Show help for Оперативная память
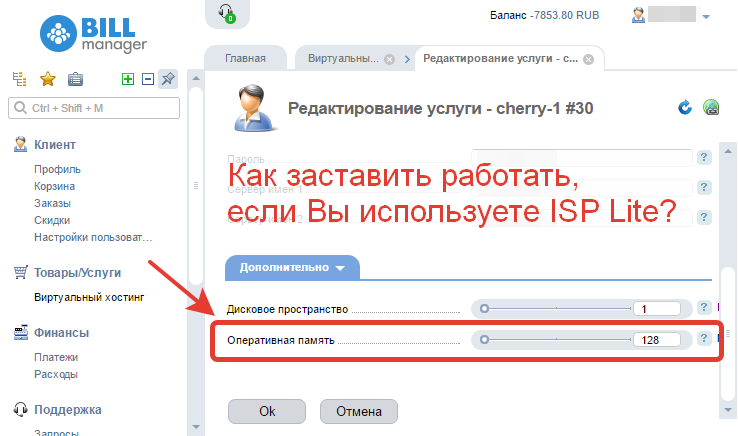Viewport: 738px width, 436px height. (704, 338)
